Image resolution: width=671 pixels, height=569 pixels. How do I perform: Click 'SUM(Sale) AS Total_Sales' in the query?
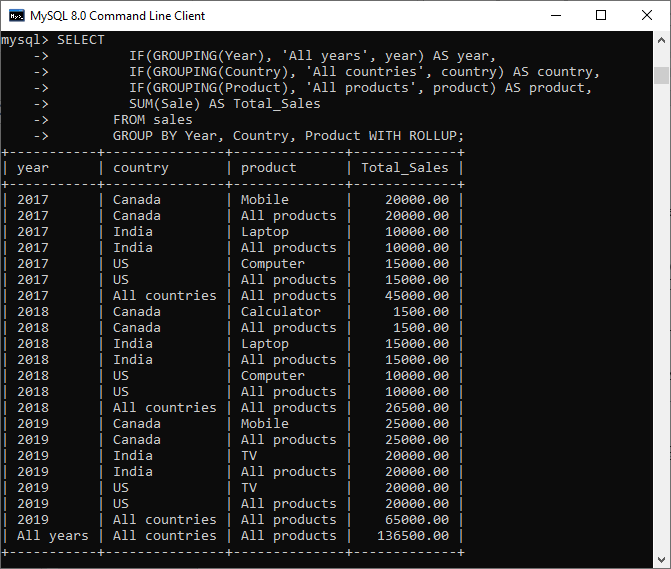tap(225, 104)
